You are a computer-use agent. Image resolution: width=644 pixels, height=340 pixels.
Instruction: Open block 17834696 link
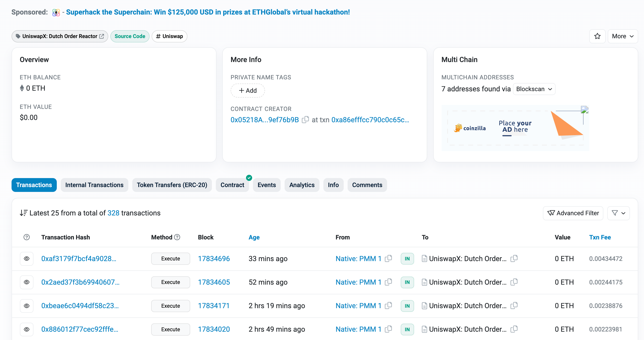pyautogui.click(x=214, y=259)
